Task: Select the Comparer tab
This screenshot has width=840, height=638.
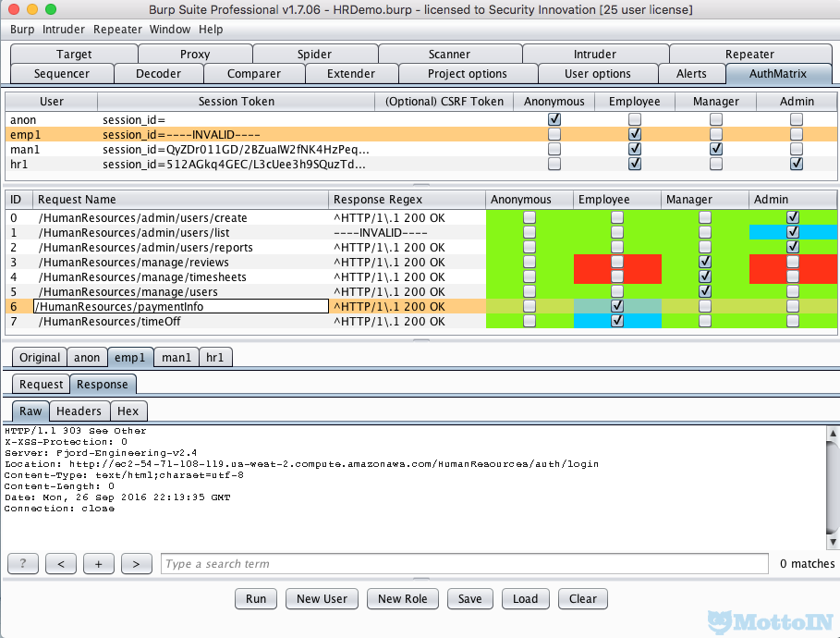Action: (254, 73)
